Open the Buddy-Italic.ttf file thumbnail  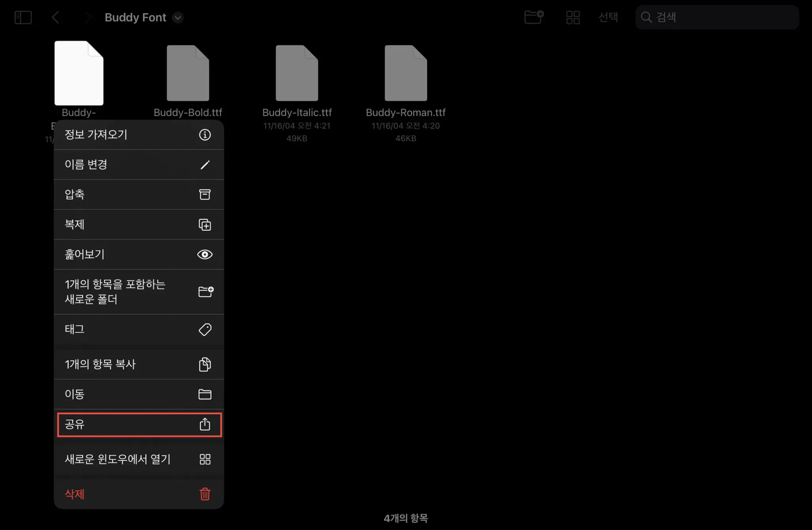pyautogui.click(x=297, y=73)
